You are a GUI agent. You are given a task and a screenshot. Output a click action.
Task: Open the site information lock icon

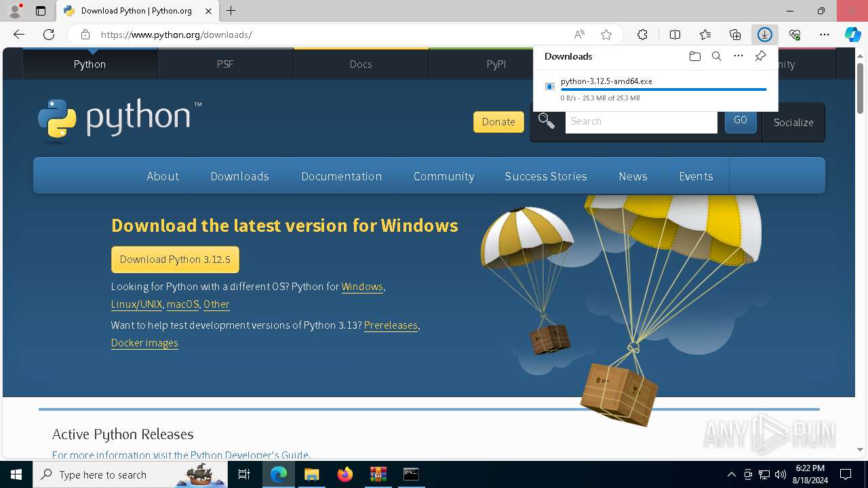click(85, 35)
